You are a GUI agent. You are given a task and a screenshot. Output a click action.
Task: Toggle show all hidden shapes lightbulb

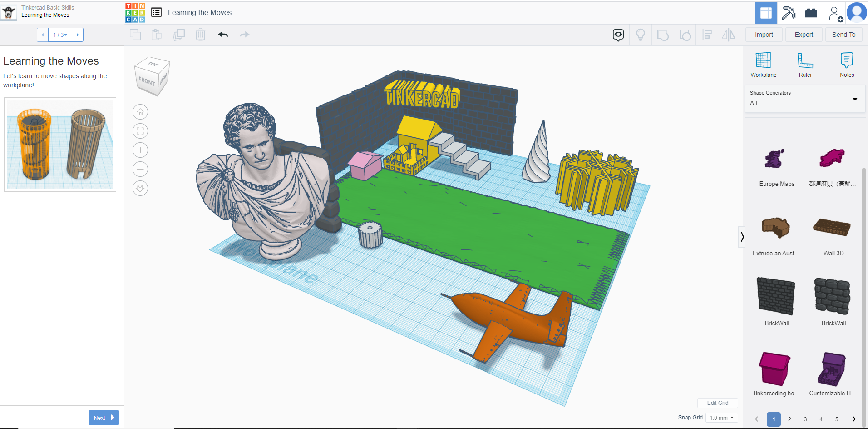[641, 35]
